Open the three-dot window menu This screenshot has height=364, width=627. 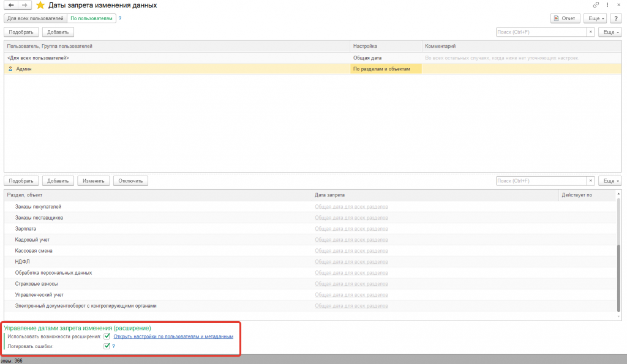[607, 5]
